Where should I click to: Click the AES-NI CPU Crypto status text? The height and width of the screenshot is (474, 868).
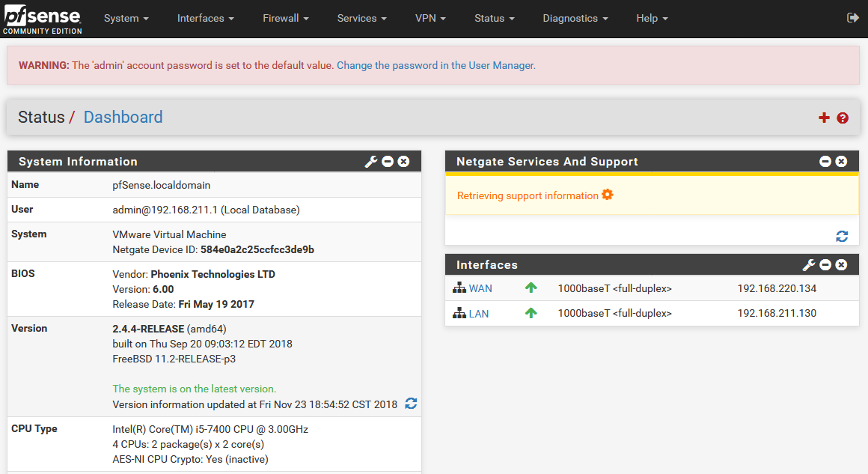click(x=190, y=459)
